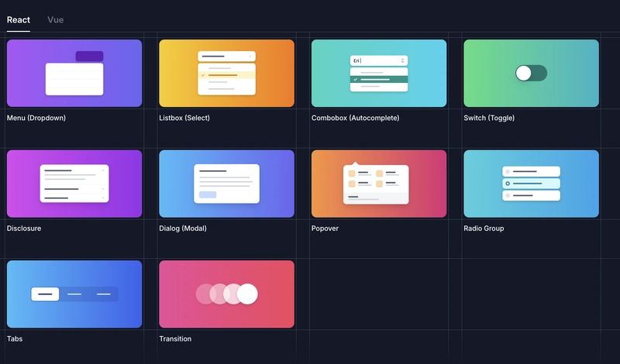620x364 pixels.
Task: Click the Menu (Dropdown) text label
Action: pos(36,118)
